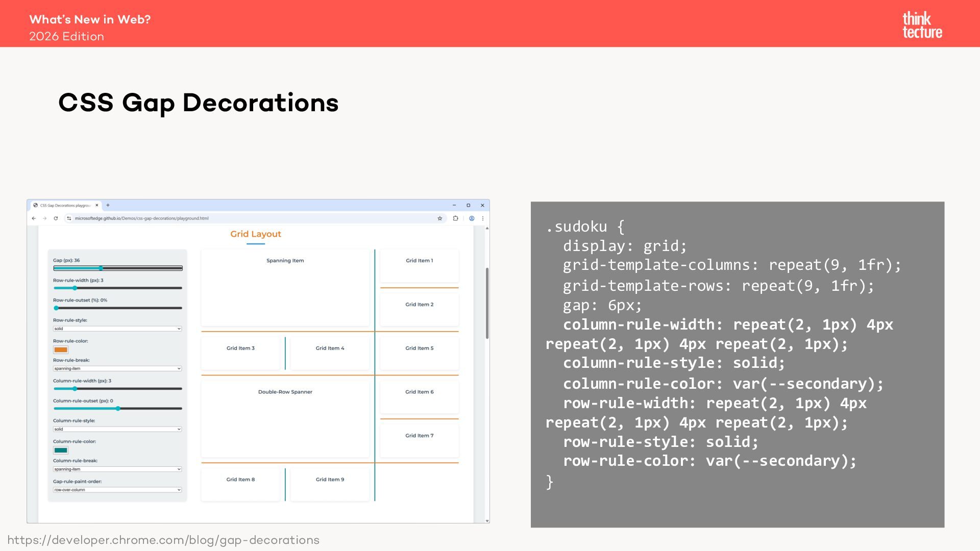Click the teal Column-rule-color swatch

(61, 450)
